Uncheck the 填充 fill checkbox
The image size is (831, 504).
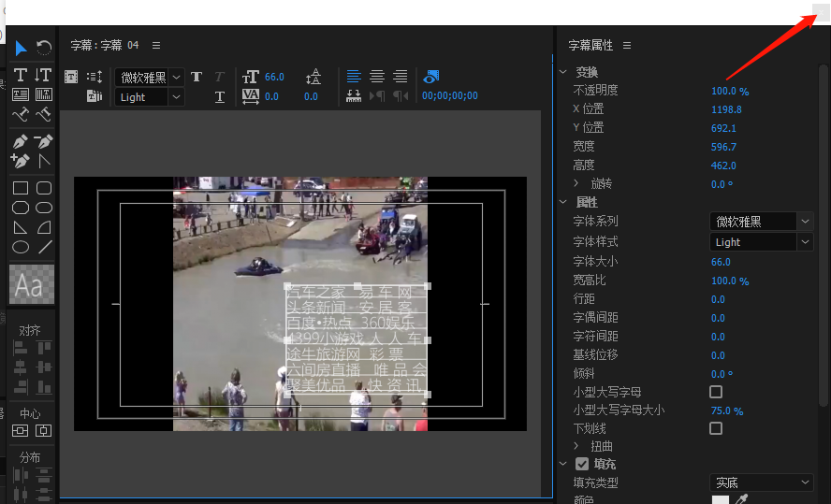(582, 464)
